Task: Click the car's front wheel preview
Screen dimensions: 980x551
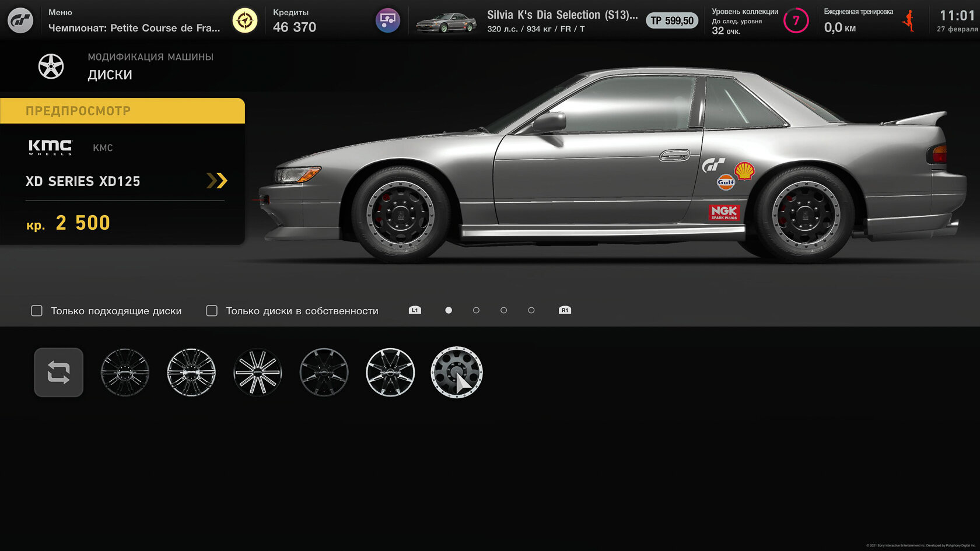Action: (400, 214)
